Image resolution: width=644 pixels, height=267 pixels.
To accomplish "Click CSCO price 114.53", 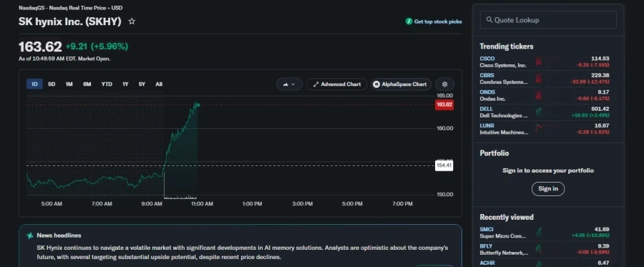I will point(600,59).
